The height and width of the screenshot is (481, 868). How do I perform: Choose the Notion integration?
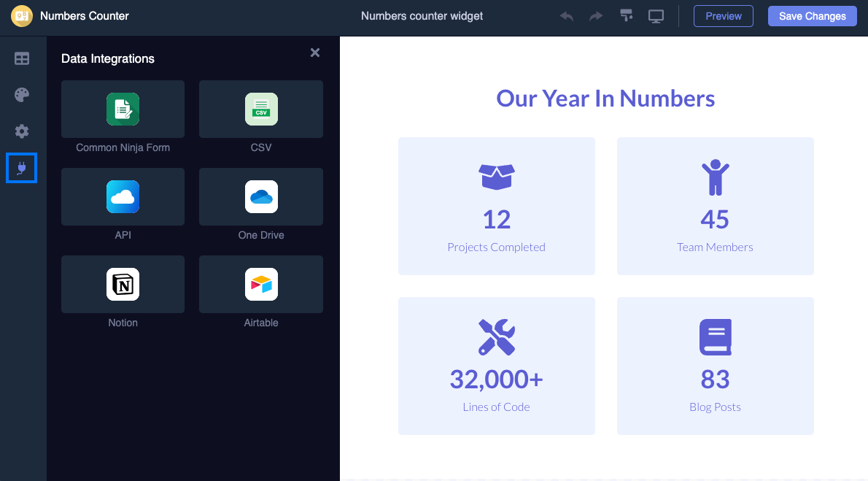123,284
